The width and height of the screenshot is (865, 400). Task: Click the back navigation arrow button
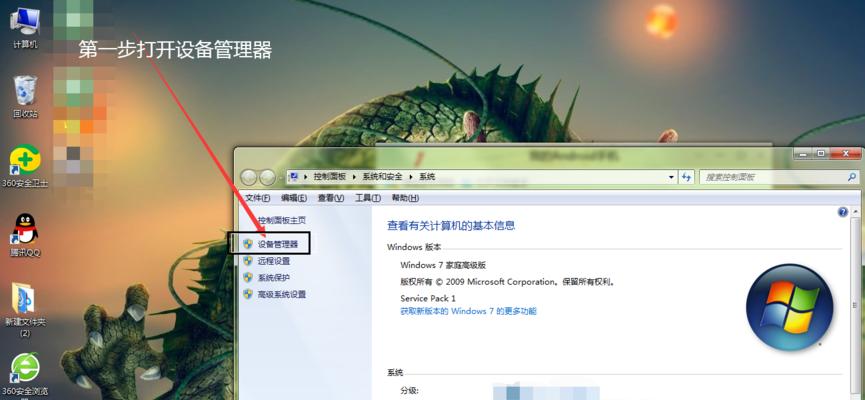(x=249, y=177)
